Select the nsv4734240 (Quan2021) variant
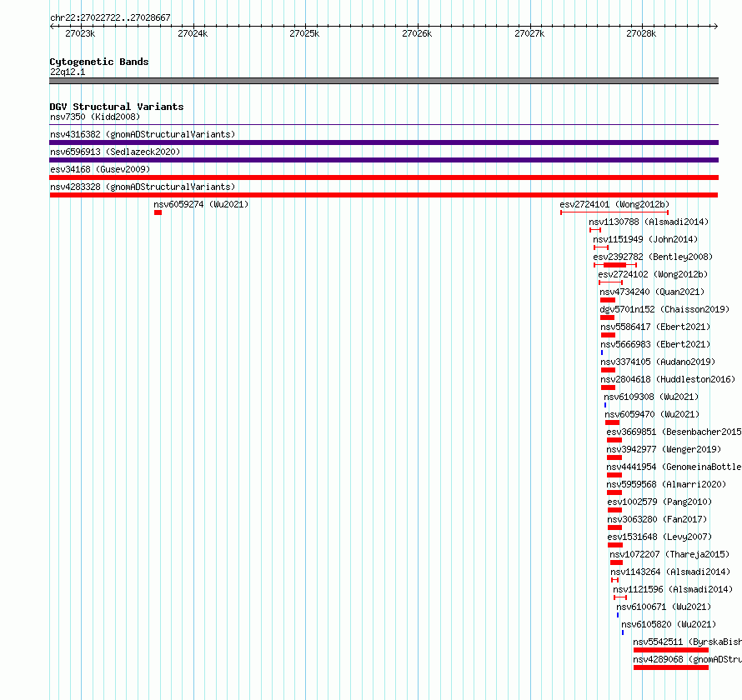Viewport: 742px width, 700px height. [608, 300]
